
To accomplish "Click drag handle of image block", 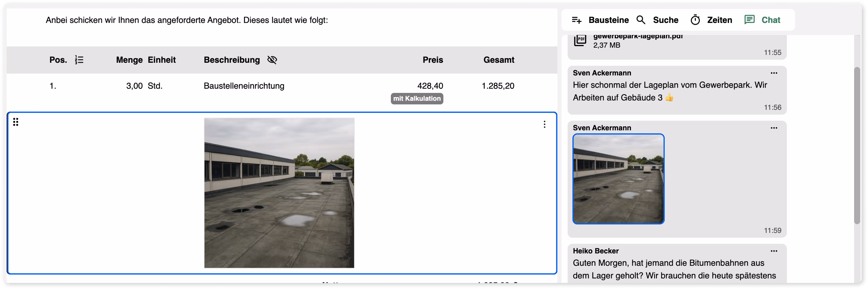I will point(15,122).
